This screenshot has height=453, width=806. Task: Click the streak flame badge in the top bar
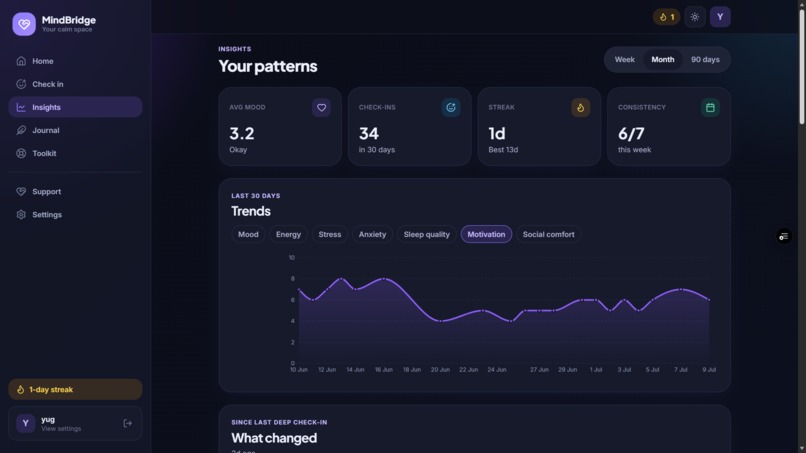coord(667,17)
